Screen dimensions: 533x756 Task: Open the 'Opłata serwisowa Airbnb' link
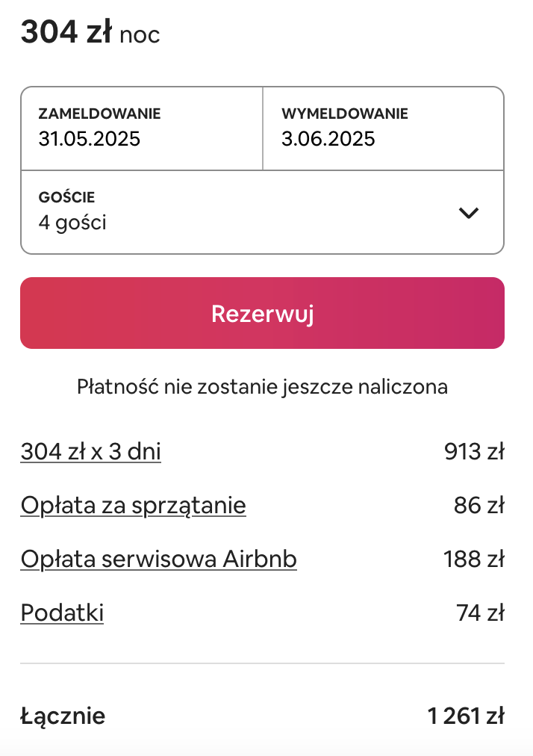[158, 560]
